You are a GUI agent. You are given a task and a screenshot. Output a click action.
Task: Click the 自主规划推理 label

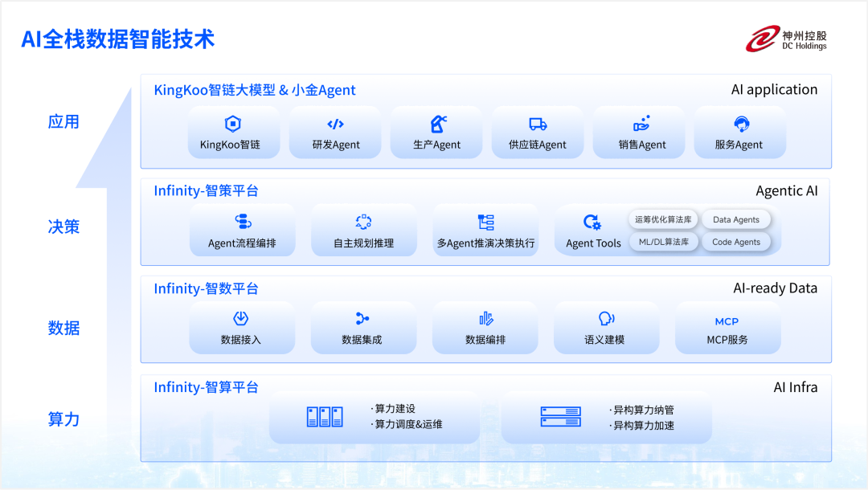[364, 243]
